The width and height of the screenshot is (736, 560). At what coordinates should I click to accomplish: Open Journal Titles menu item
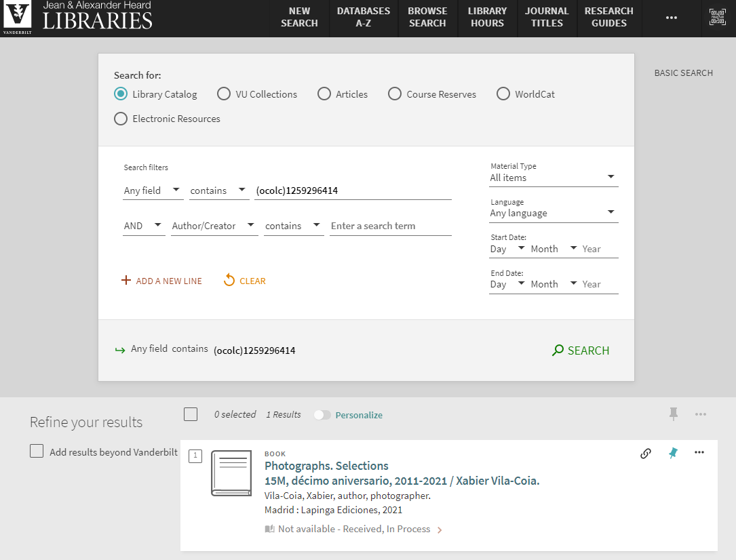547,17
